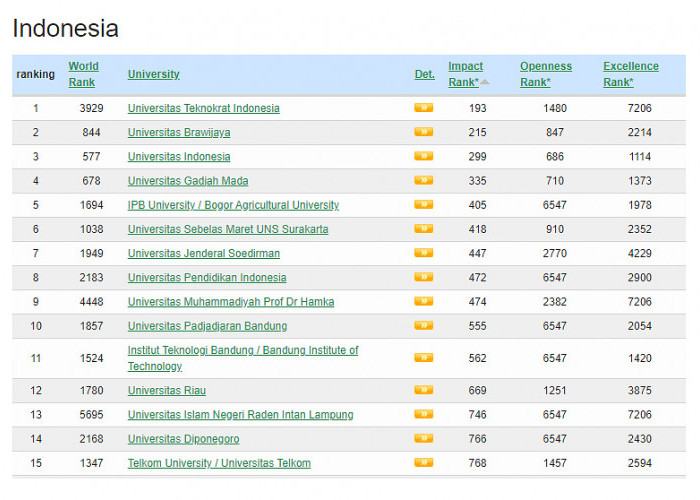Select impact rank value 215
This screenshot has width=700, height=500.
tap(477, 132)
